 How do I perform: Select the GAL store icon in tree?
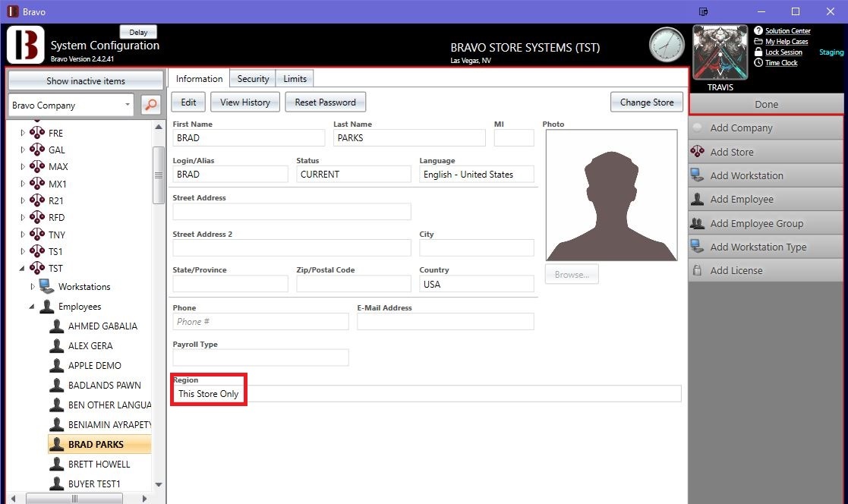click(37, 150)
